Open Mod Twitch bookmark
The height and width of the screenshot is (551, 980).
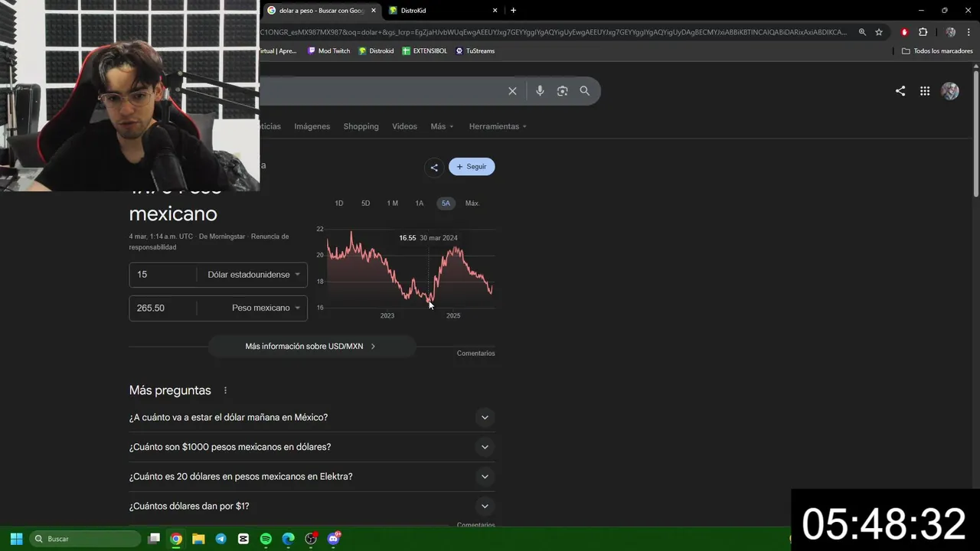pyautogui.click(x=328, y=51)
